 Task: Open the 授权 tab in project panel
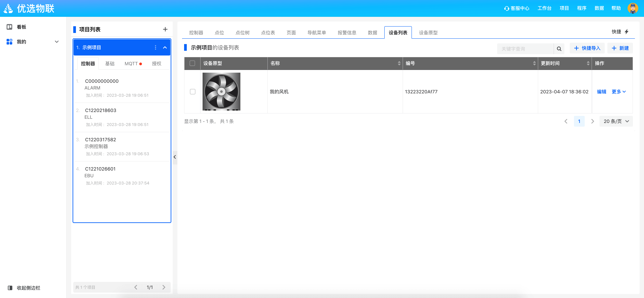coord(157,64)
